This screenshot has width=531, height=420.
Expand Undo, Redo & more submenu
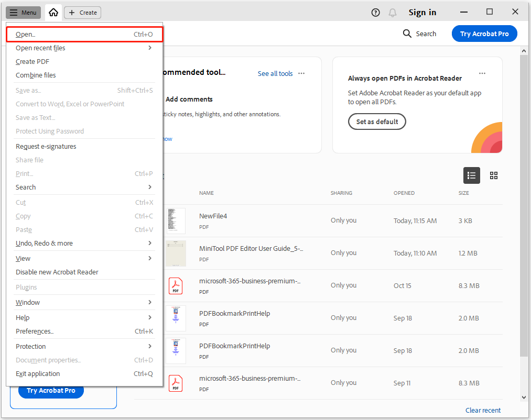[84, 243]
